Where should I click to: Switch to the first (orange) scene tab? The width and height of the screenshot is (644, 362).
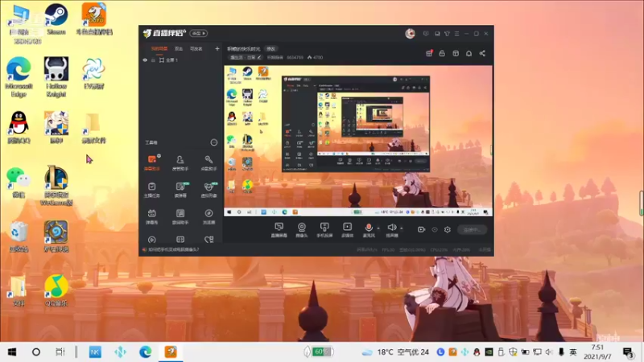(159, 48)
